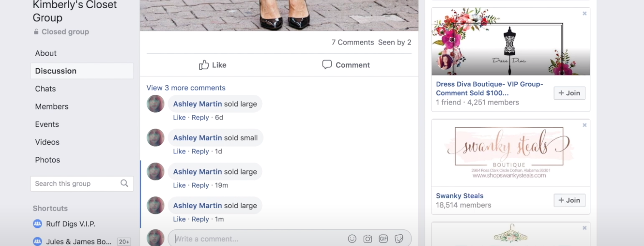Open the sticker picker icon

coord(399,239)
